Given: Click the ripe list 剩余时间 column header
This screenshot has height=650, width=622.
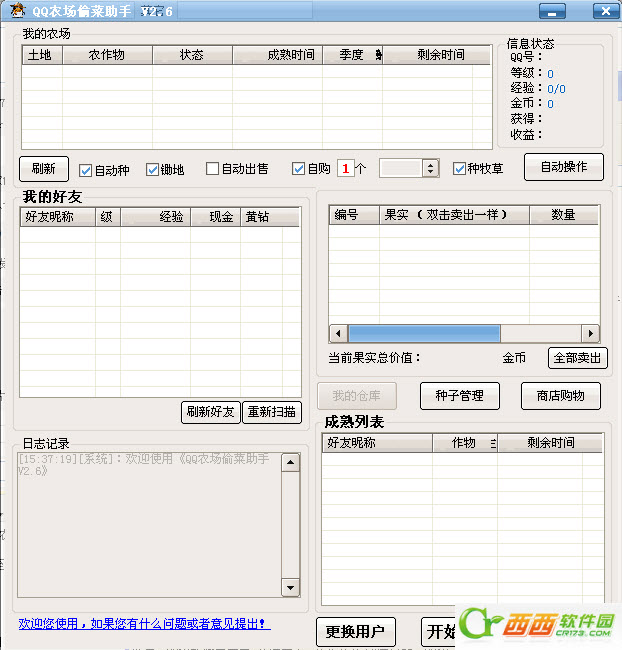Looking at the screenshot, I should pyautogui.click(x=550, y=443).
